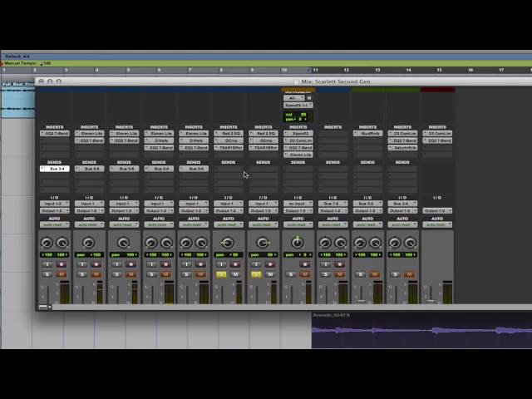The height and width of the screenshot is (399, 532).
Task: Record-enable the soloed track panned right 99
Action: (x=270, y=264)
